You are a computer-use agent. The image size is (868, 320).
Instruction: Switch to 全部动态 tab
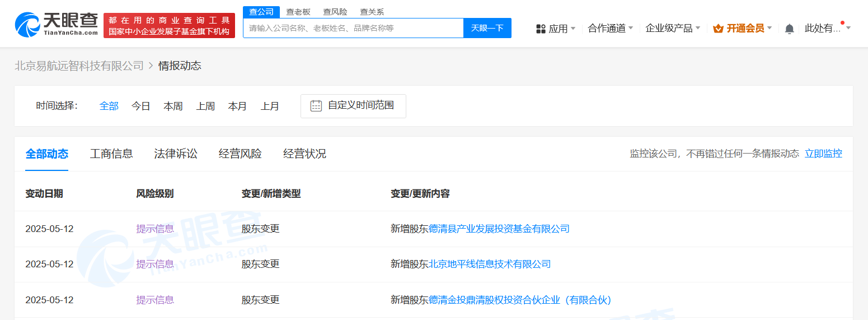[47, 154]
